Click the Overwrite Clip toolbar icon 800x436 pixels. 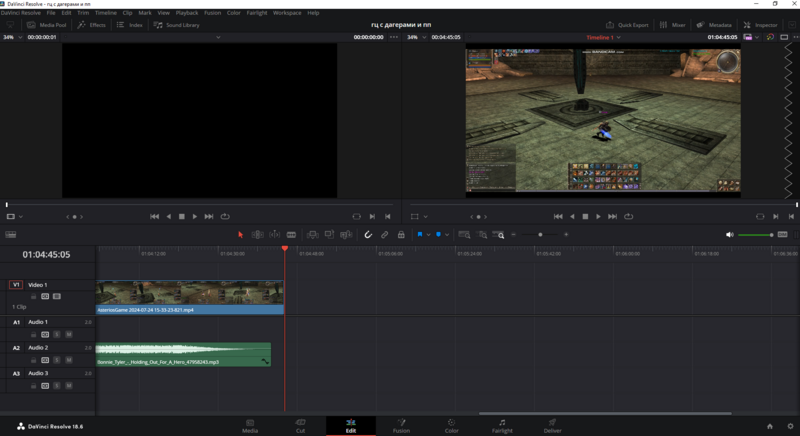329,235
